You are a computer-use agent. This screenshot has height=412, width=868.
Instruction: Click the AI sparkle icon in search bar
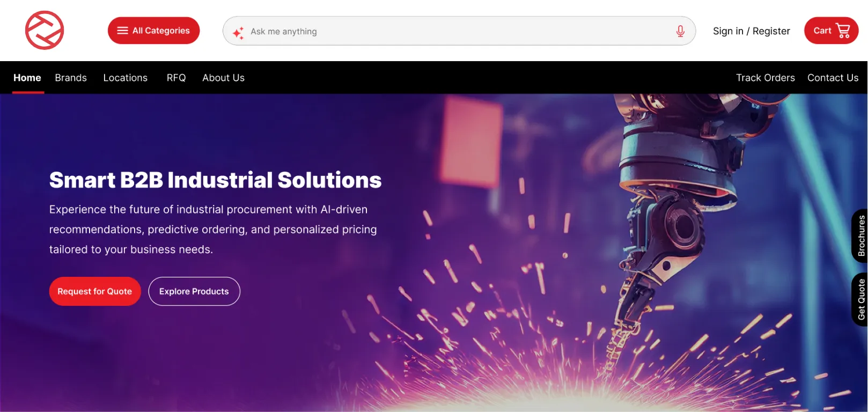click(x=238, y=33)
